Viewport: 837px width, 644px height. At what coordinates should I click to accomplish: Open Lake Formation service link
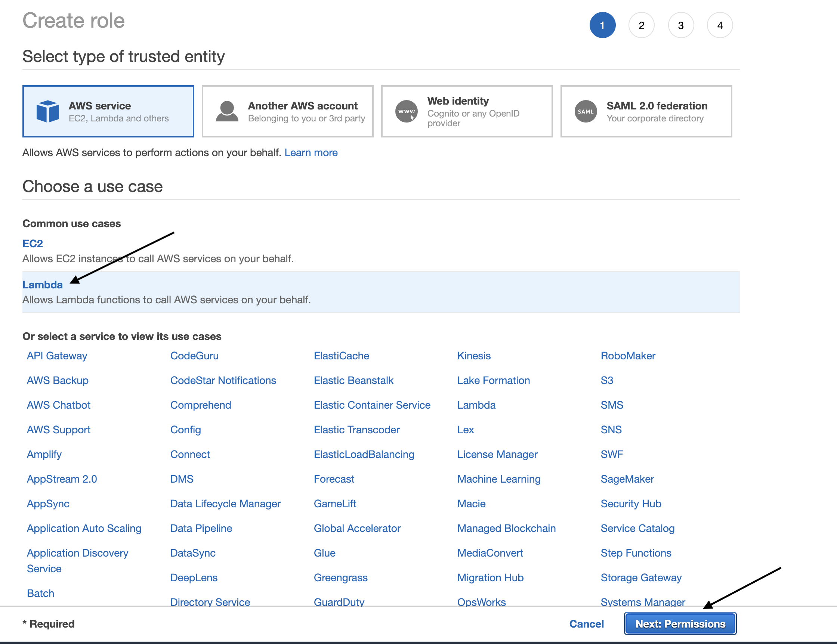coord(493,380)
